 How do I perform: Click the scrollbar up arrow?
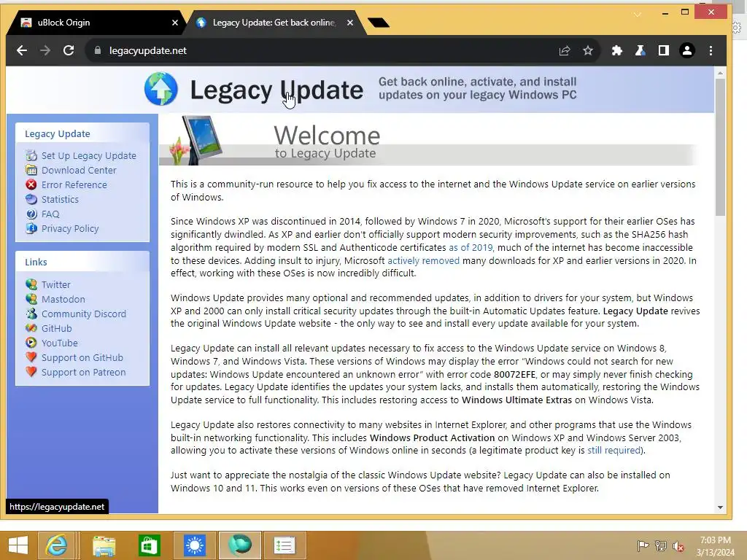[720, 73]
